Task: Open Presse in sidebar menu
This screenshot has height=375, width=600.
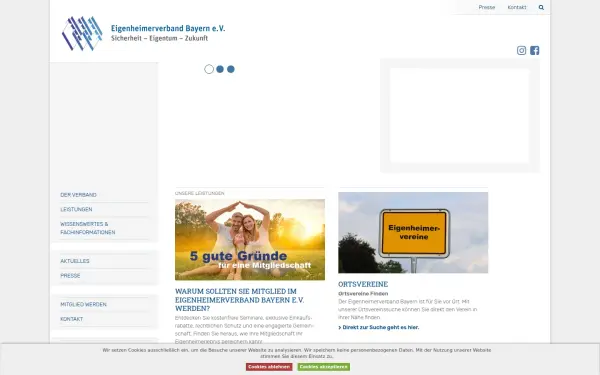Action: 70,276
